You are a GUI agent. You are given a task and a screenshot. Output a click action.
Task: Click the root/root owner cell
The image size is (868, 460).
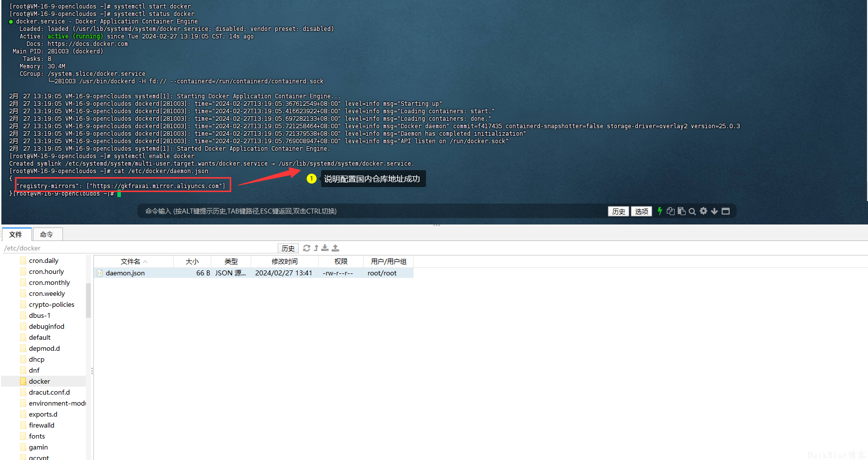382,273
